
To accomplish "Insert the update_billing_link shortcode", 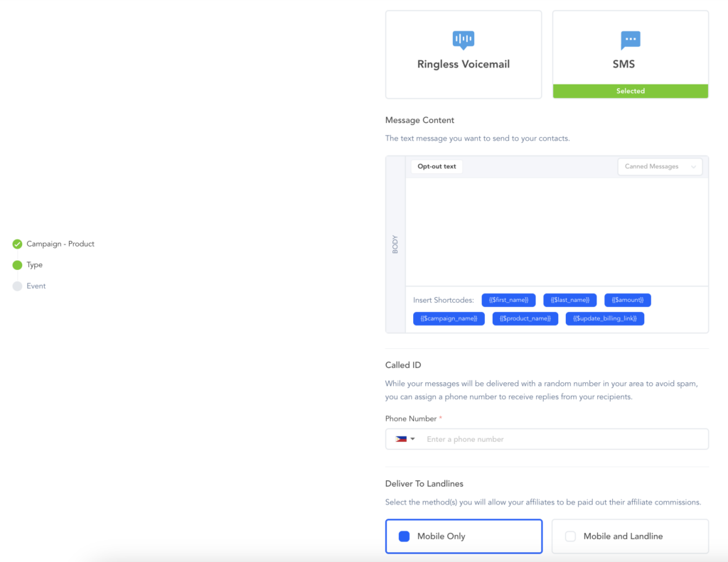I will [604, 318].
